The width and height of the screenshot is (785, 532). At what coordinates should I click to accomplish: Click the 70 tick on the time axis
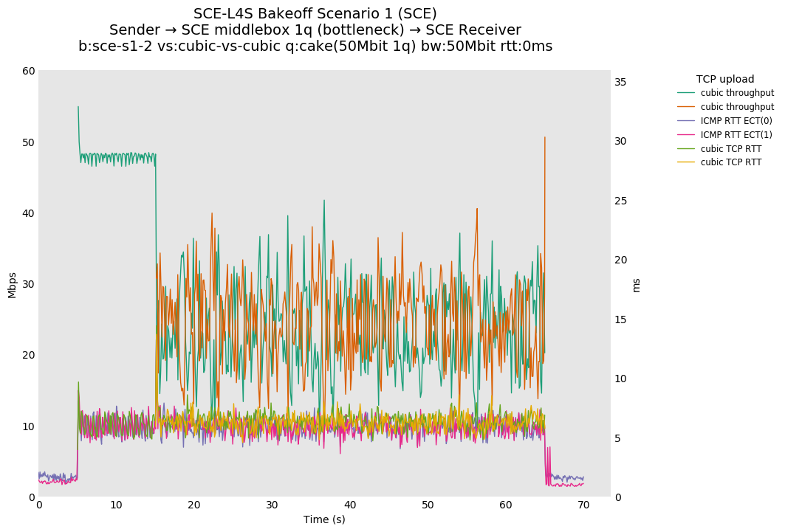583,505
